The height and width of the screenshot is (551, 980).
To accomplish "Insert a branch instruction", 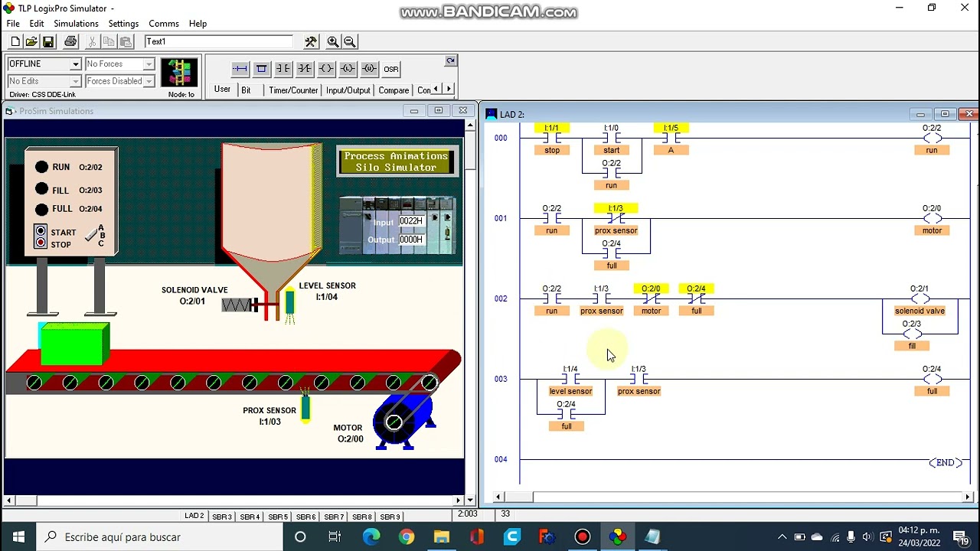I will (x=261, y=69).
